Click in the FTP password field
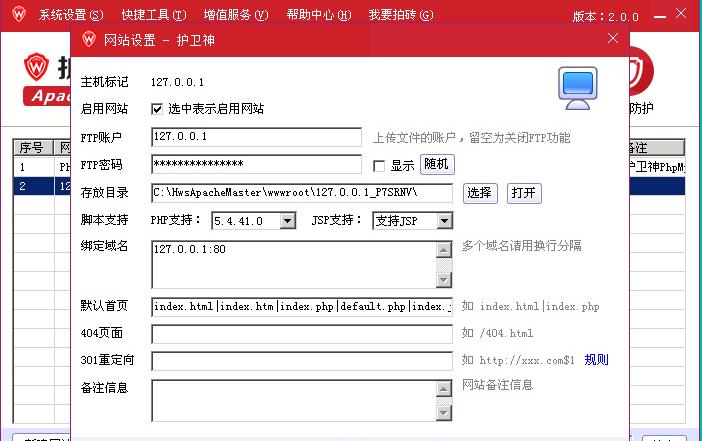Image resolution: width=702 pixels, height=441 pixels. click(257, 164)
